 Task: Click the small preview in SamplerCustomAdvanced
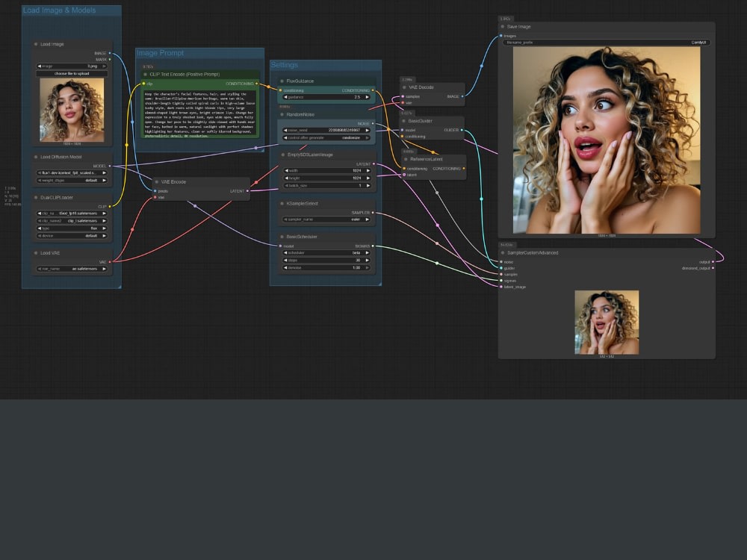pyautogui.click(x=607, y=323)
